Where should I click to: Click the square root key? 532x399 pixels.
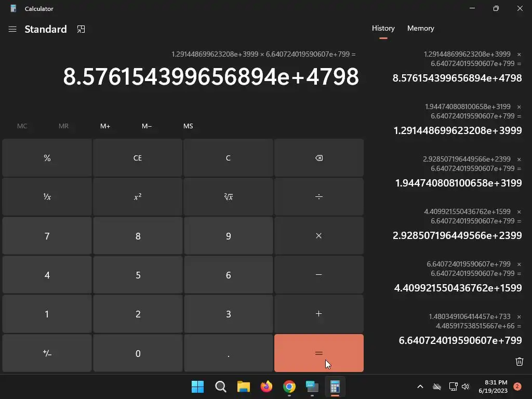click(x=229, y=197)
